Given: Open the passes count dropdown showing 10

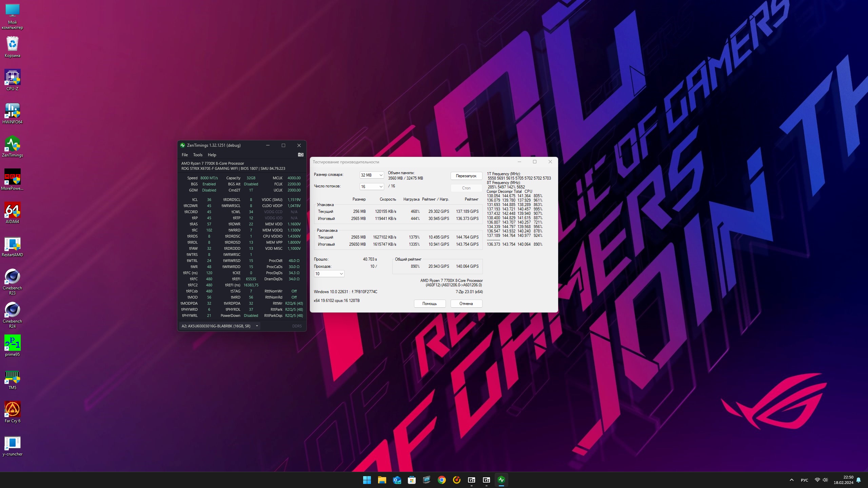Looking at the screenshot, I should point(329,274).
